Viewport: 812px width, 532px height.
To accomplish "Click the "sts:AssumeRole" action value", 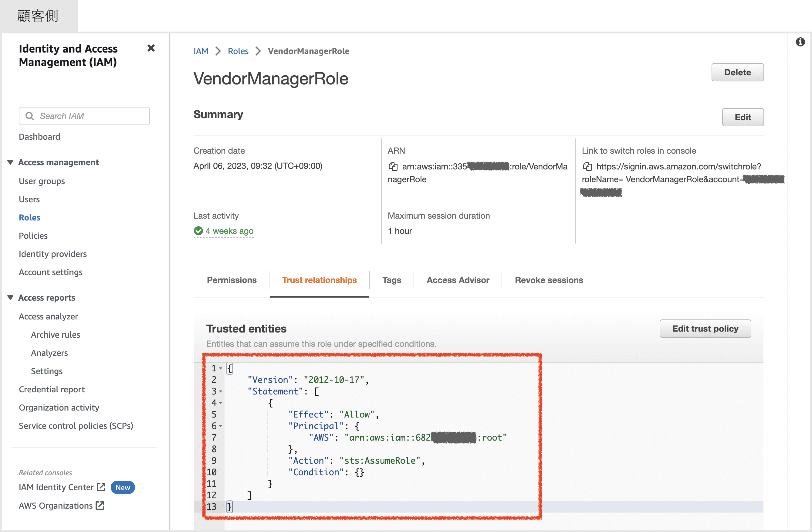I will 380,461.
